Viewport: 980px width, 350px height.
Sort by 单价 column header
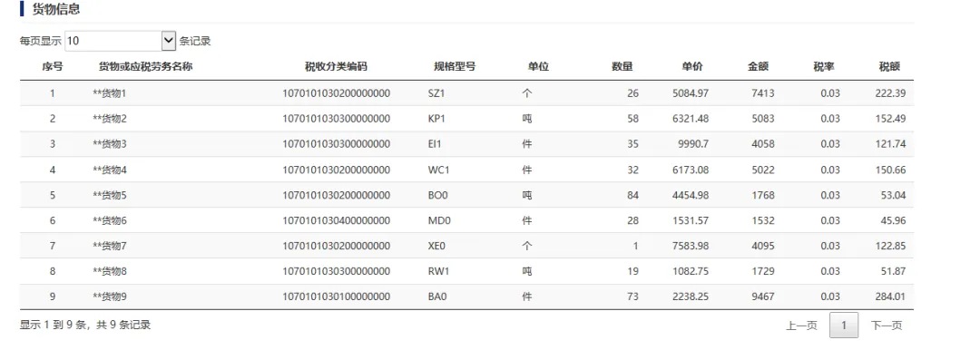pos(691,66)
